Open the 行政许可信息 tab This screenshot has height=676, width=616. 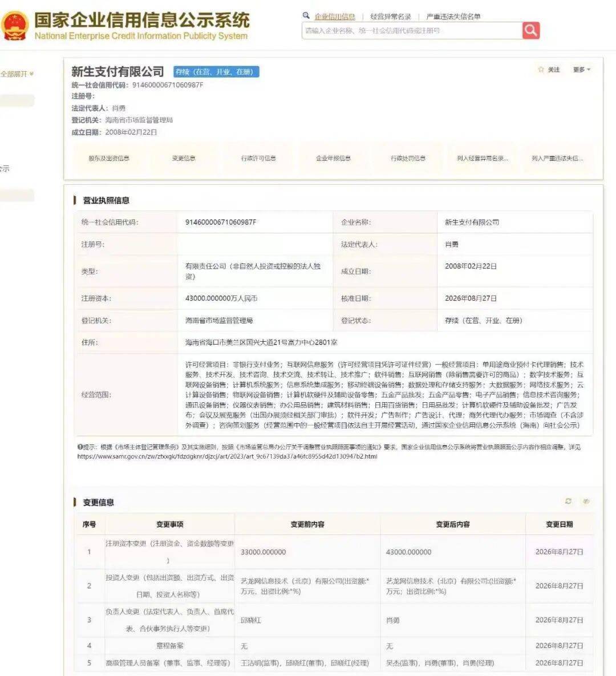pos(258,158)
